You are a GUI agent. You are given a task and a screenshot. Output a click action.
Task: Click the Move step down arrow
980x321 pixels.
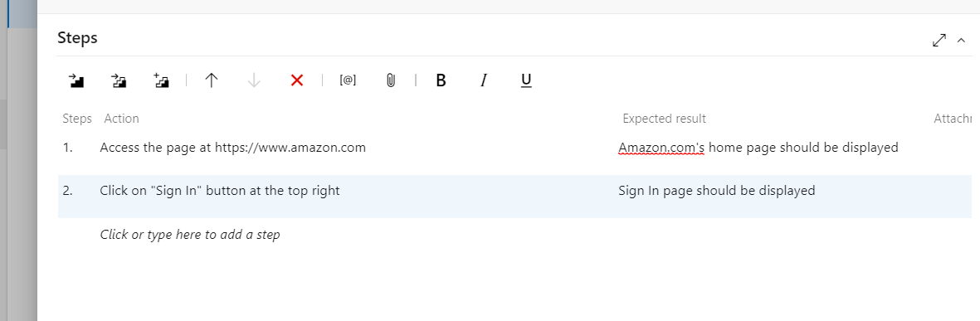[x=254, y=80]
